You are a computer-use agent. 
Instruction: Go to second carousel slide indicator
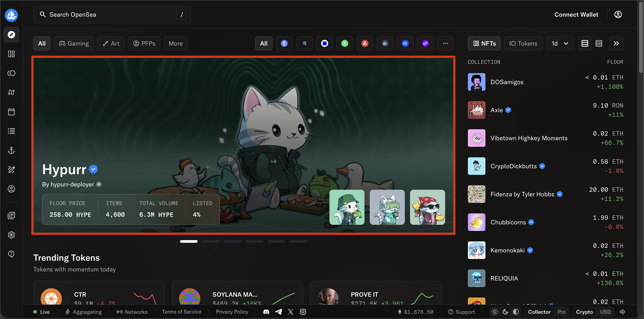click(x=211, y=241)
